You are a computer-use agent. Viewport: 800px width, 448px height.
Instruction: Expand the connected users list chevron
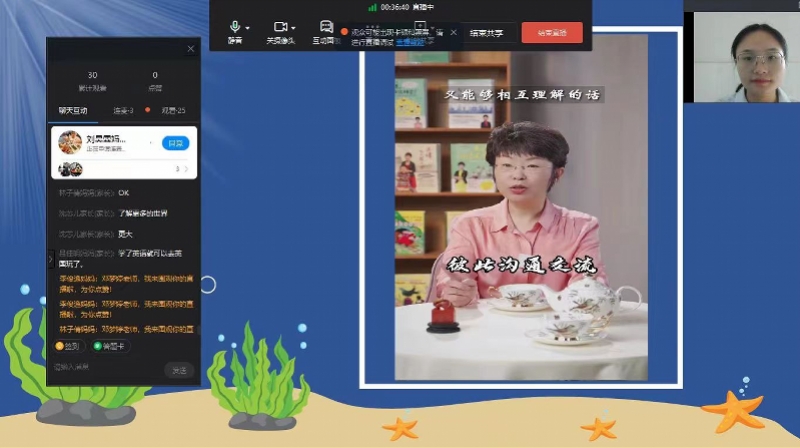pos(186,169)
